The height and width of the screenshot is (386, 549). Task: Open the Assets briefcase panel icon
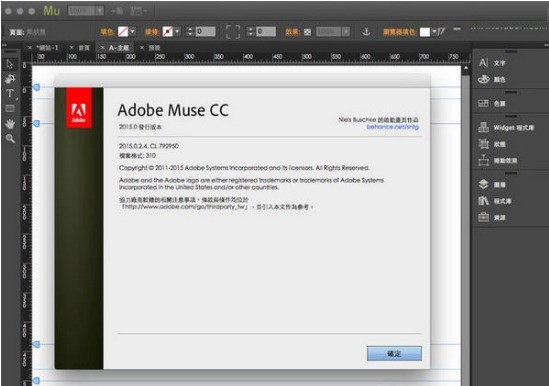tap(484, 217)
